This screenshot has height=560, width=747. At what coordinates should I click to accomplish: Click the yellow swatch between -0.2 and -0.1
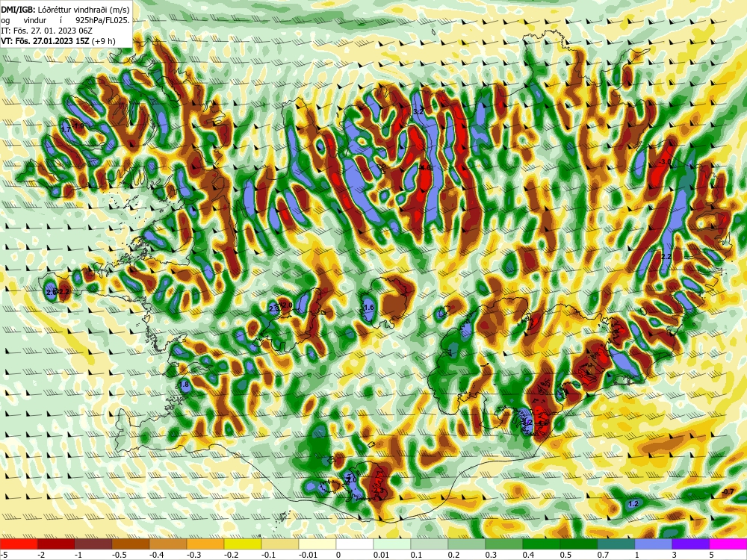click(243, 544)
